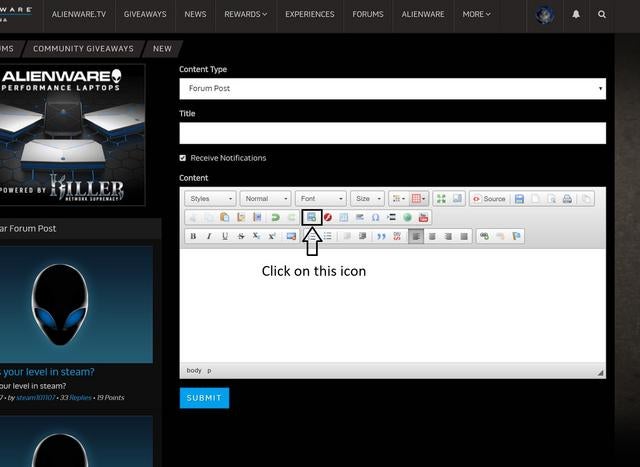Toggle Strikethrough formatting
The image size is (640, 467).
(x=241, y=236)
